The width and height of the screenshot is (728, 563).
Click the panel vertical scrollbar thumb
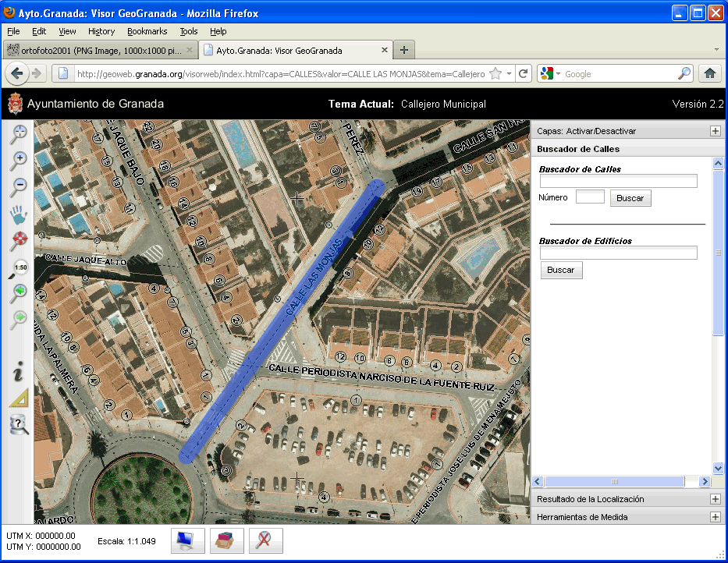pyautogui.click(x=718, y=252)
